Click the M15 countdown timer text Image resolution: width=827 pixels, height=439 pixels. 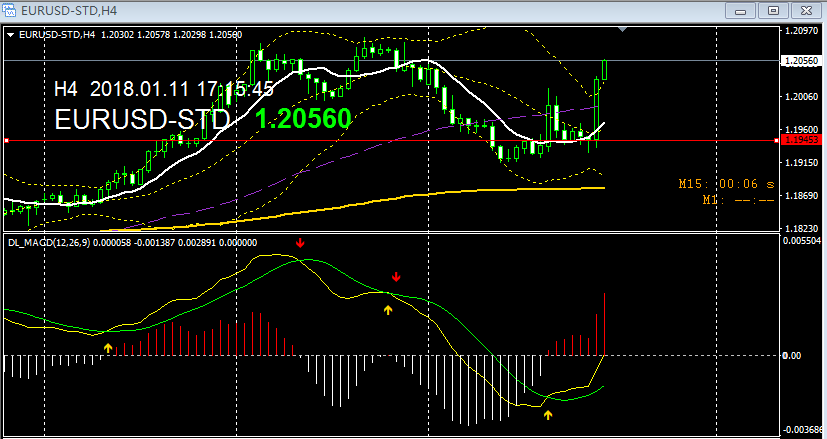726,184
